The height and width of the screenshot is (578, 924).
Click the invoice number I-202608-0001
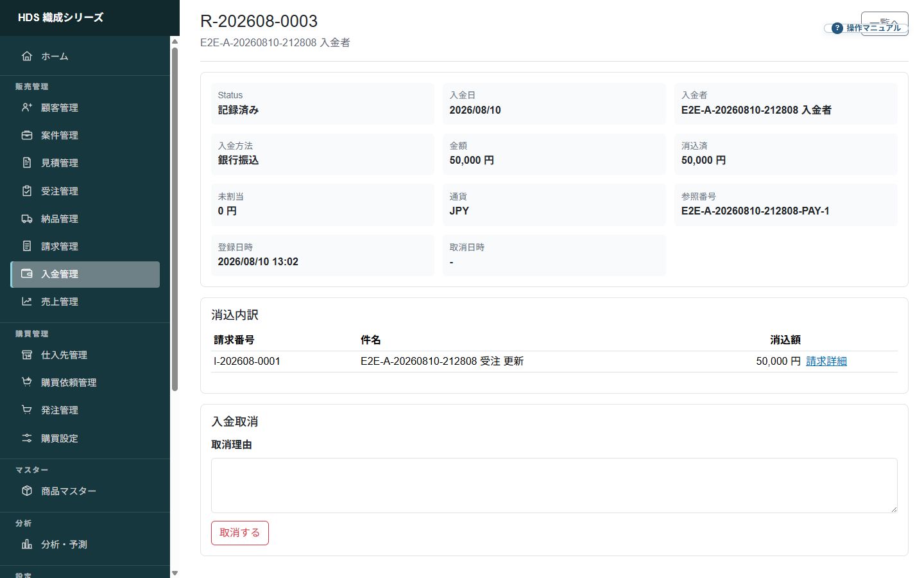tap(247, 362)
